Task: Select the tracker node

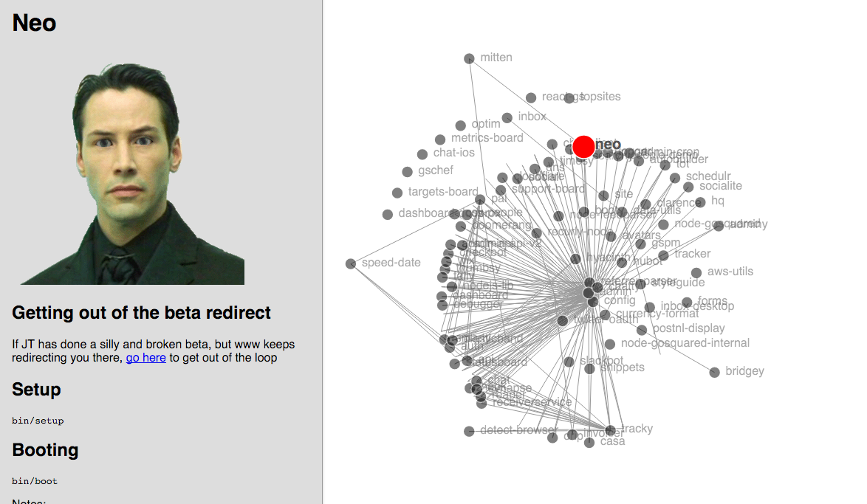Action: point(663,255)
